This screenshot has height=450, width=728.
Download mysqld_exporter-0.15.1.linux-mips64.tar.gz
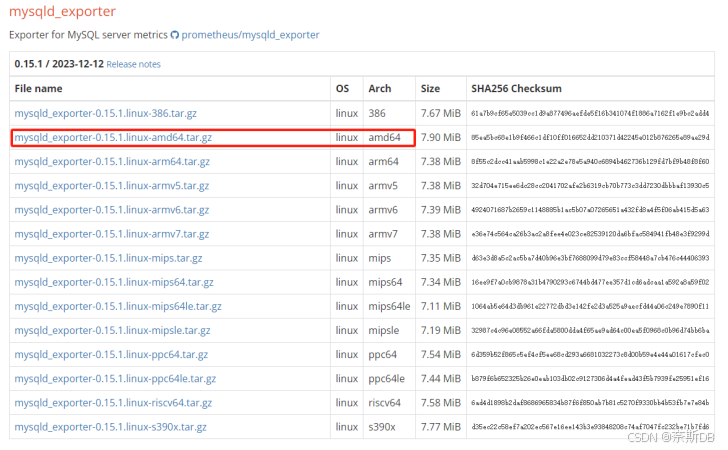pyautogui.click(x=114, y=282)
